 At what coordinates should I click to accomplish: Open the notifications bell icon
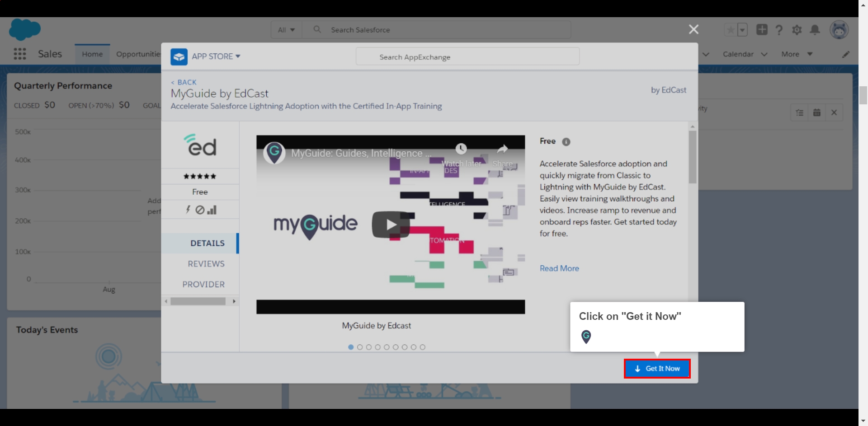[815, 30]
